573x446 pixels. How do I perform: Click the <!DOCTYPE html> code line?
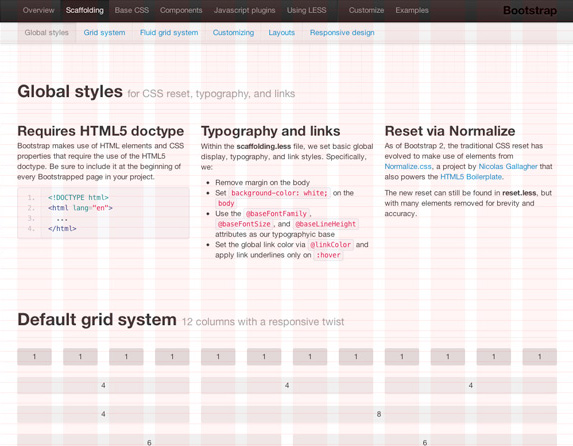click(78, 197)
